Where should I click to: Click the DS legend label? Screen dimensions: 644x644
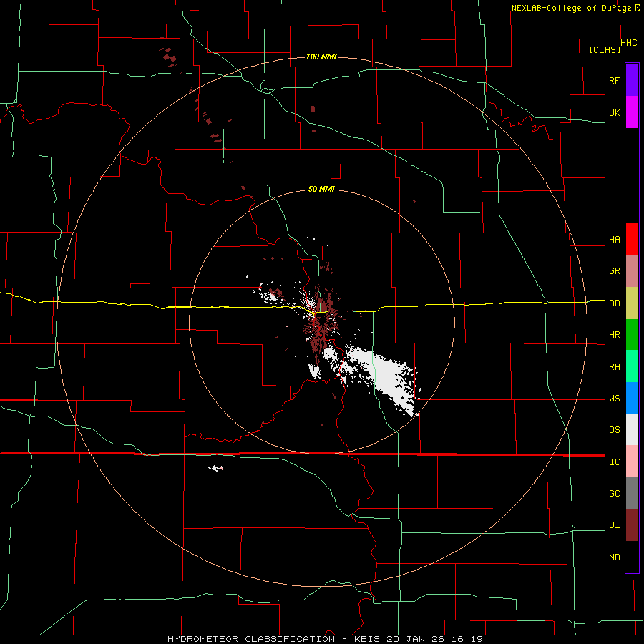(614, 429)
